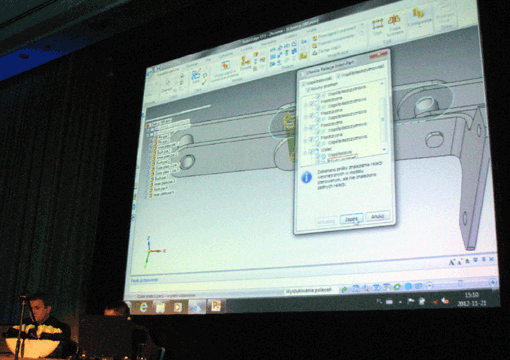Image resolution: width=510 pixels, height=360 pixels.
Task: Open Internet Explorer from the taskbar
Action: click(143, 307)
